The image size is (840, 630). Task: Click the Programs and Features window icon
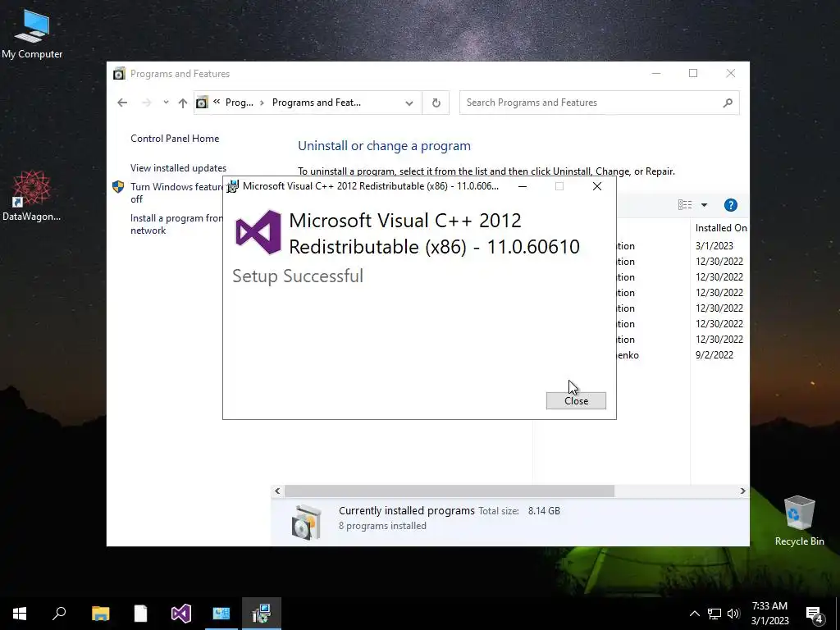(x=119, y=73)
